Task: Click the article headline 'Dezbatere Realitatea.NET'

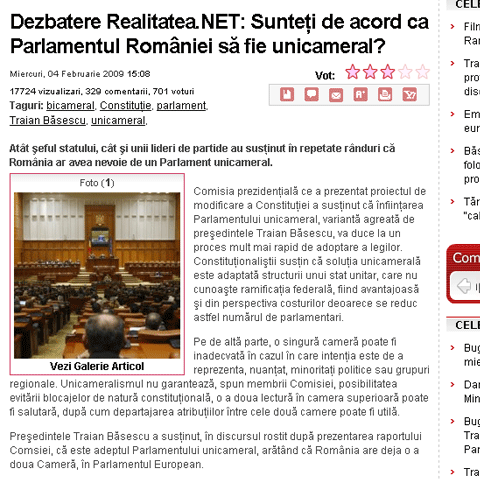Action: (220, 34)
